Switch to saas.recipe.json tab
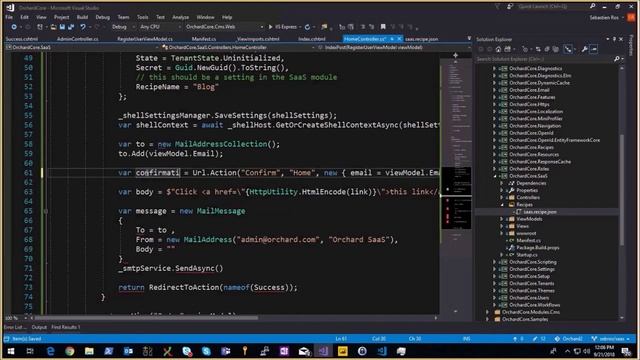640x360 pixels. coord(422,39)
